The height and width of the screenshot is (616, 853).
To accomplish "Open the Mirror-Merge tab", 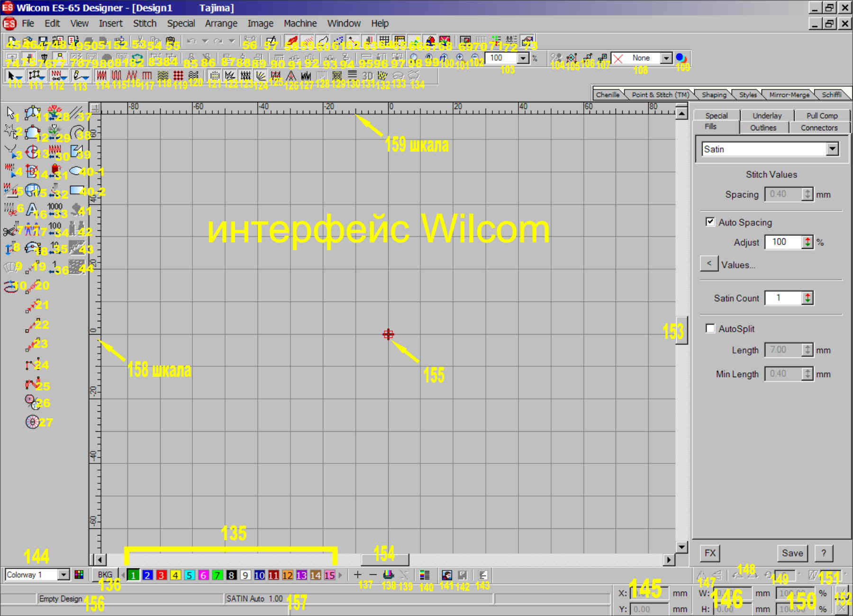I will 789,95.
